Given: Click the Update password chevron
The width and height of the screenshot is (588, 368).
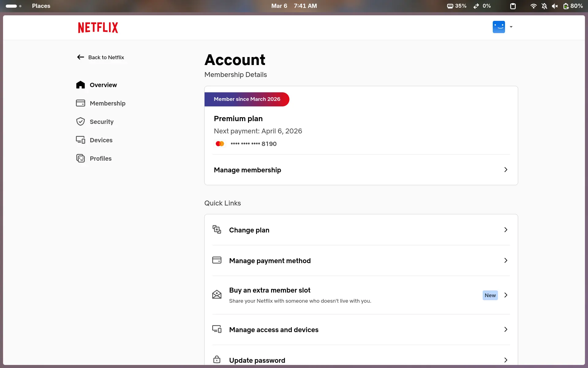Looking at the screenshot, I should 506,360.
